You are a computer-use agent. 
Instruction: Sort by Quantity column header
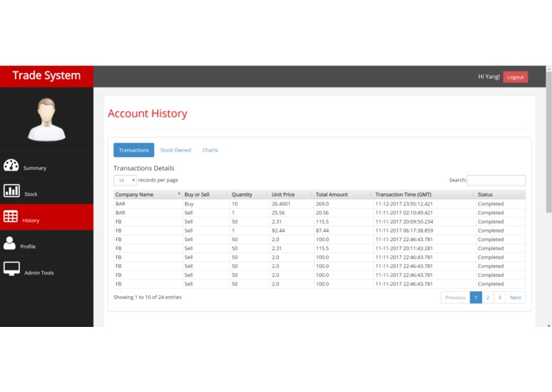point(250,194)
